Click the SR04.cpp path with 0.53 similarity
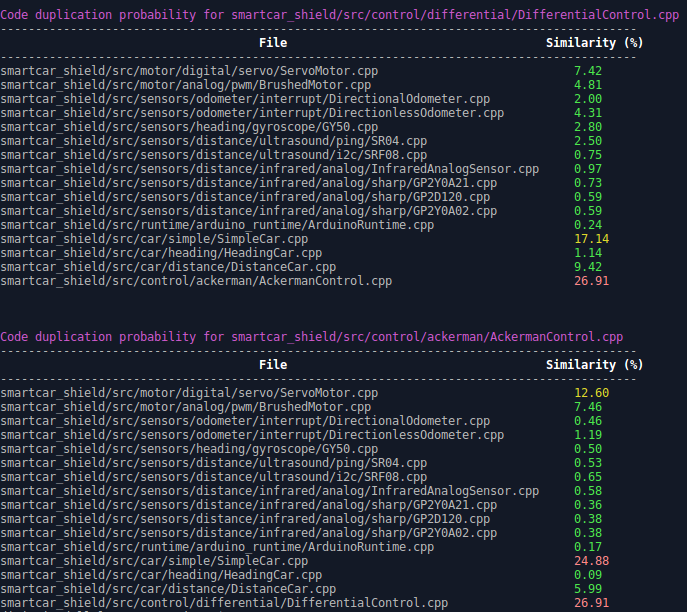 (214, 463)
